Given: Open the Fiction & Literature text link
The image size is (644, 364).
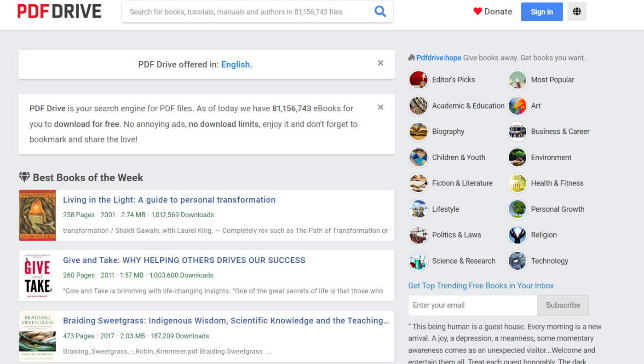Looking at the screenshot, I should pyautogui.click(x=462, y=183).
